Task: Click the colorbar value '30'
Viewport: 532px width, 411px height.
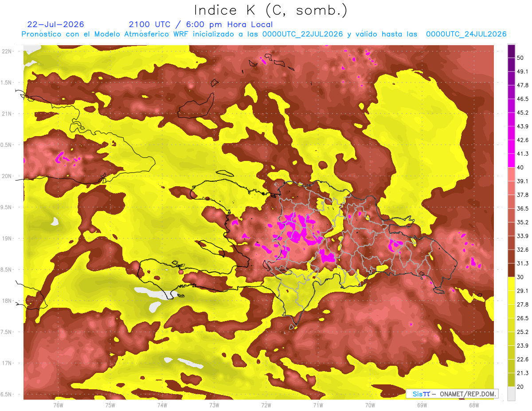Action: (x=520, y=277)
